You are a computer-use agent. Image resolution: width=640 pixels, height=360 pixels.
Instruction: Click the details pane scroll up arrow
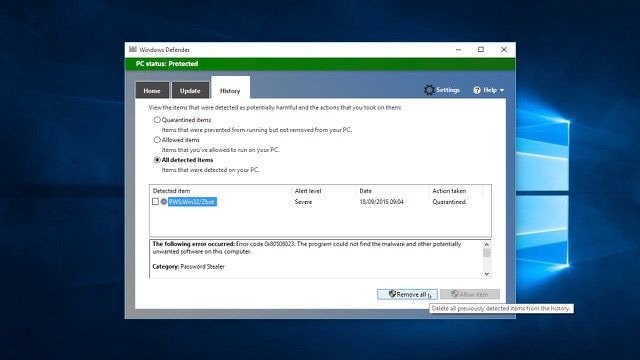(x=487, y=244)
